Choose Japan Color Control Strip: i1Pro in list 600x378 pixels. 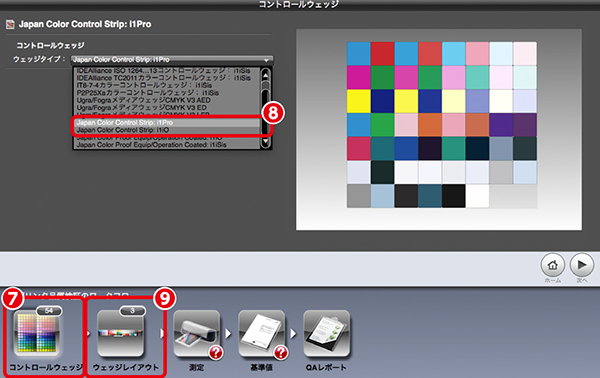click(x=167, y=122)
